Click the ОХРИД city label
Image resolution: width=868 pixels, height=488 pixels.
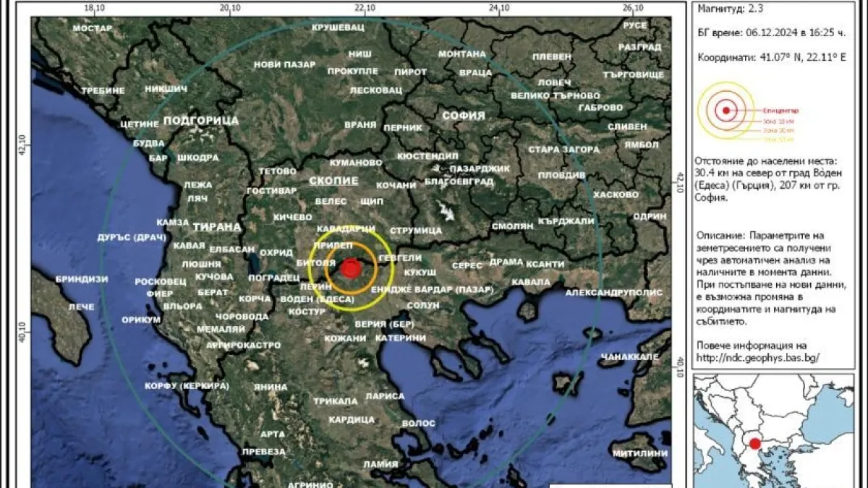tap(276, 253)
